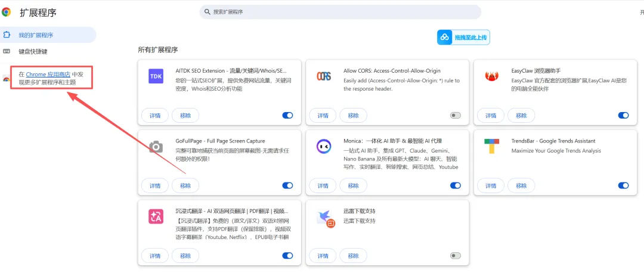Click the 键盘快捷键 keyboard icon
644x279 pixels.
[x=7, y=51]
